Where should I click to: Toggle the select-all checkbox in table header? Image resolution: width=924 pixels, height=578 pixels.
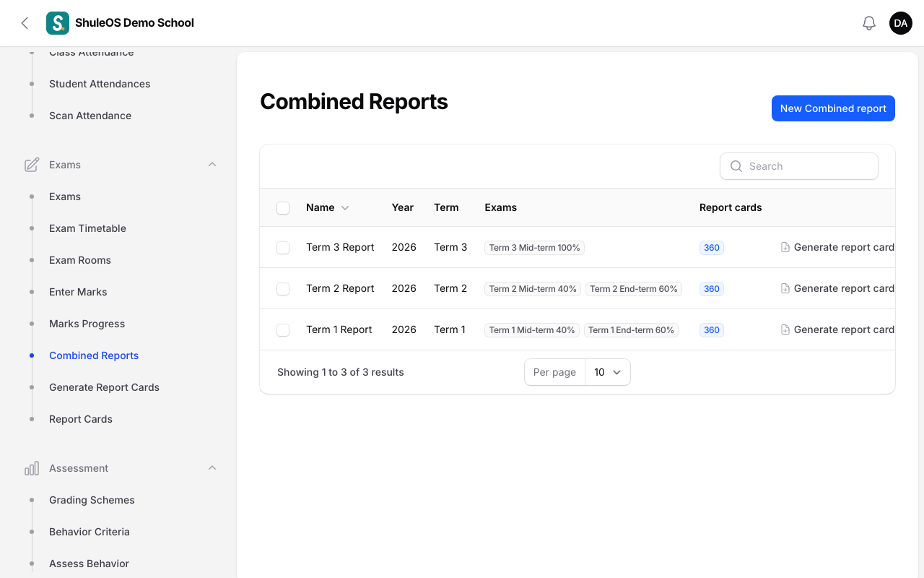tap(283, 208)
